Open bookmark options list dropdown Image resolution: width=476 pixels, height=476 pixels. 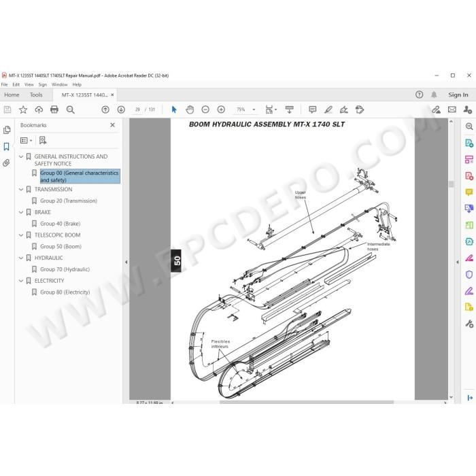coord(26,140)
